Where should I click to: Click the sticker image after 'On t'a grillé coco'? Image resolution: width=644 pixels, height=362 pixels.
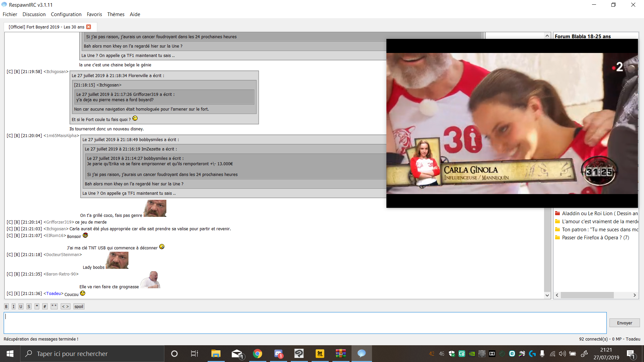coord(155,208)
